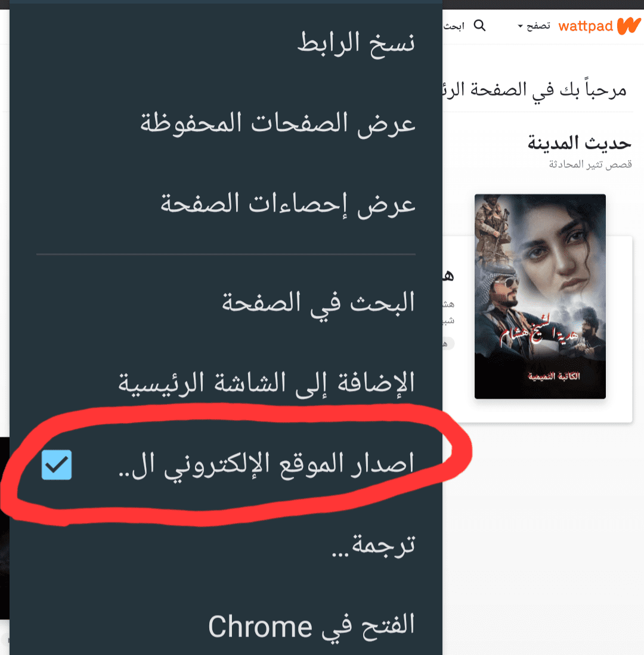Click the welcome heading مرحباً بك

[535, 90]
